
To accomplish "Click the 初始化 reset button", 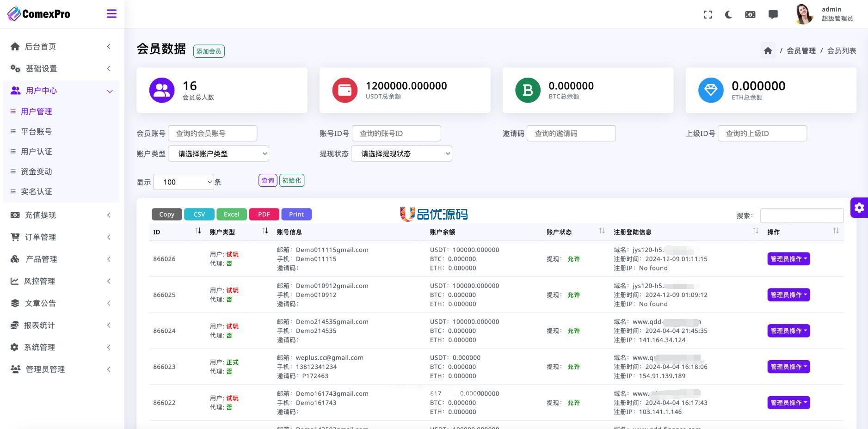I will pos(292,181).
